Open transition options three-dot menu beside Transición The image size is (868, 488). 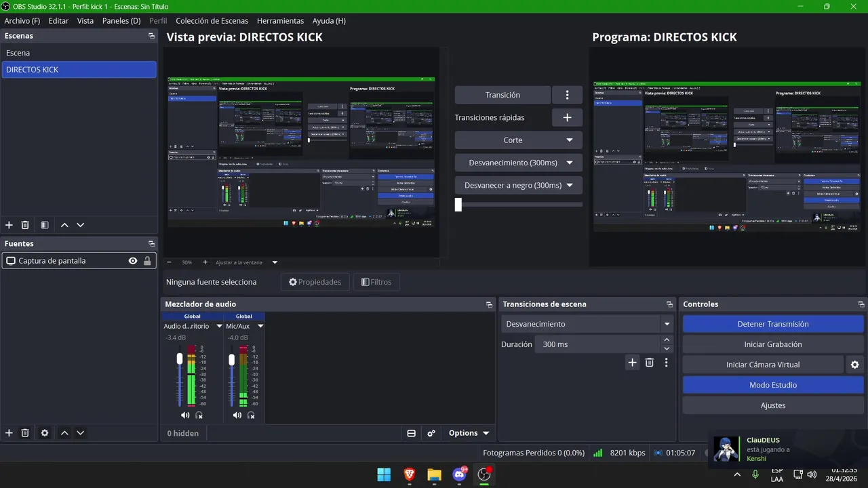(568, 95)
